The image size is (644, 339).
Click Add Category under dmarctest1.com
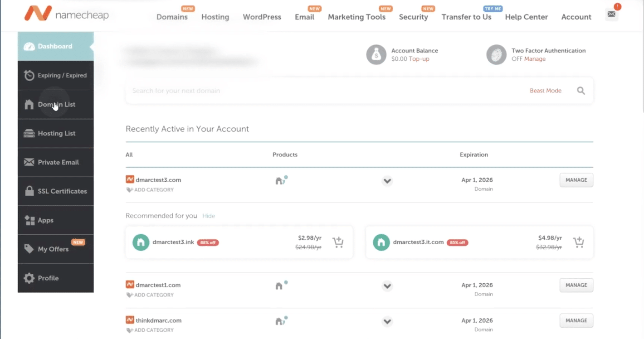[153, 295]
